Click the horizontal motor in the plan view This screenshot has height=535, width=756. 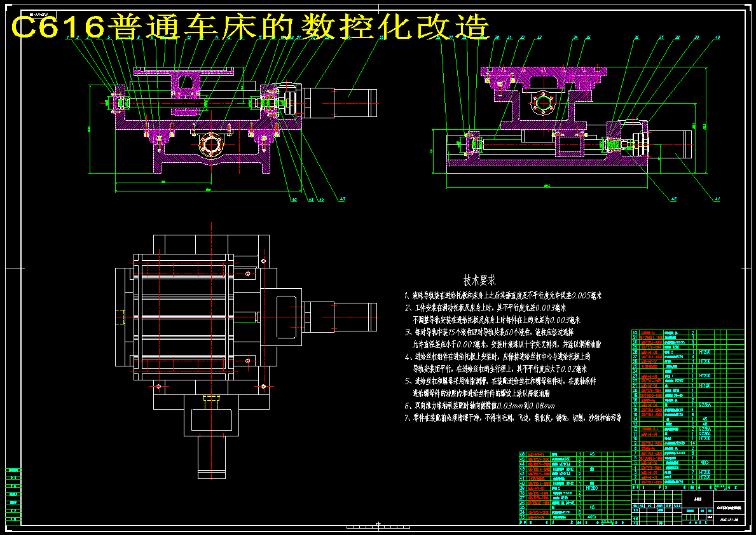340,317
